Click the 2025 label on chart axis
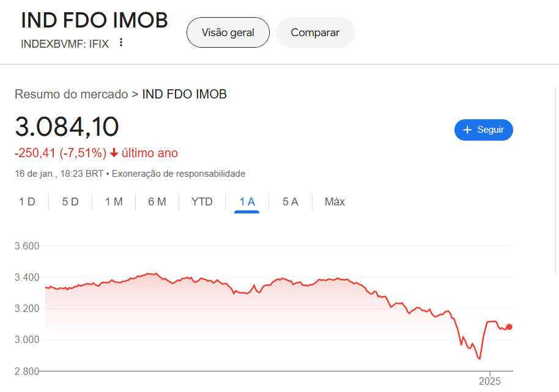The width and height of the screenshot is (559, 392). coord(490,381)
